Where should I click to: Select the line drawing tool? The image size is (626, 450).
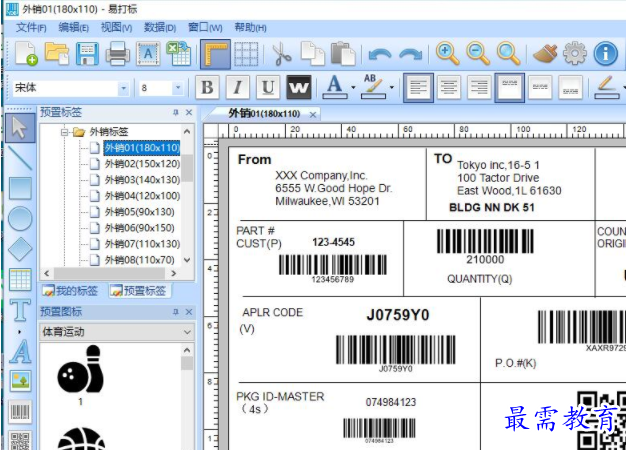tap(20, 158)
